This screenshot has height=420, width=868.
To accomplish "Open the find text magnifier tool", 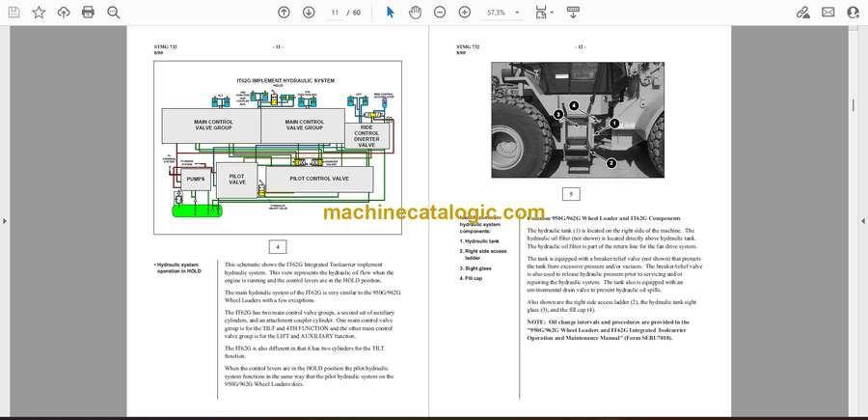I will (114, 13).
